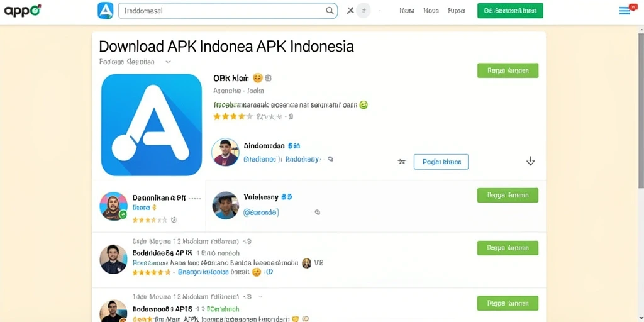The width and height of the screenshot is (644, 322).
Task: Open the Vaiekesny user avatar
Action: tap(226, 206)
